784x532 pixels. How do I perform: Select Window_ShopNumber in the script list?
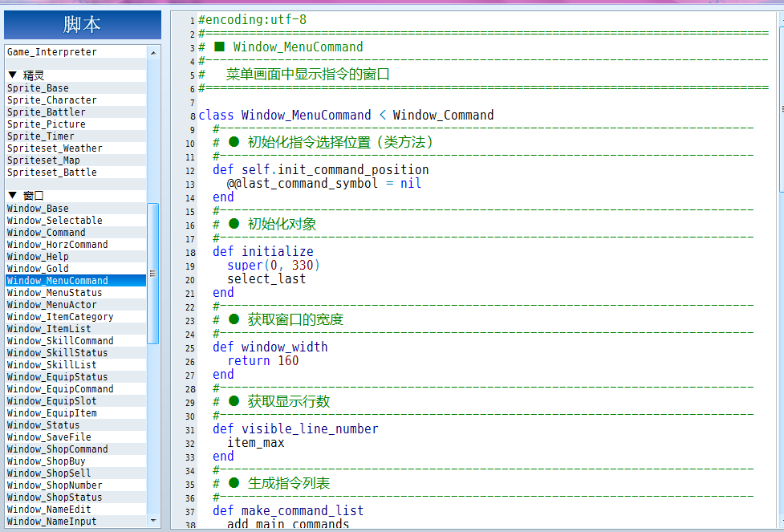[76, 485]
